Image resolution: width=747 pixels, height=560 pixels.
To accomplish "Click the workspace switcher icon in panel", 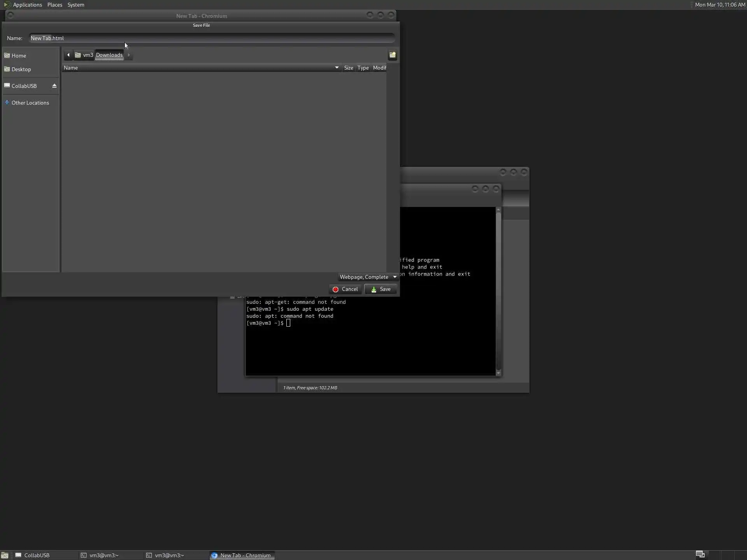I will pyautogui.click(x=700, y=555).
